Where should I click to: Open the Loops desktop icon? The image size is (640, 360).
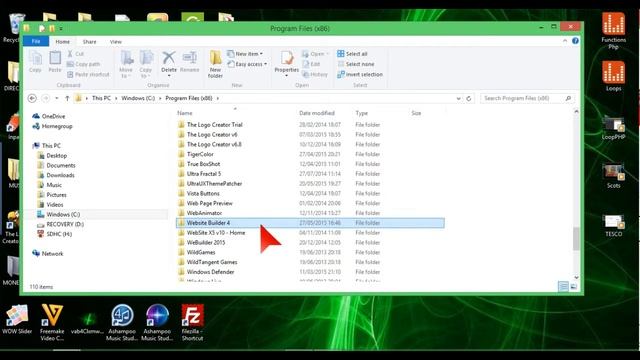click(613, 76)
